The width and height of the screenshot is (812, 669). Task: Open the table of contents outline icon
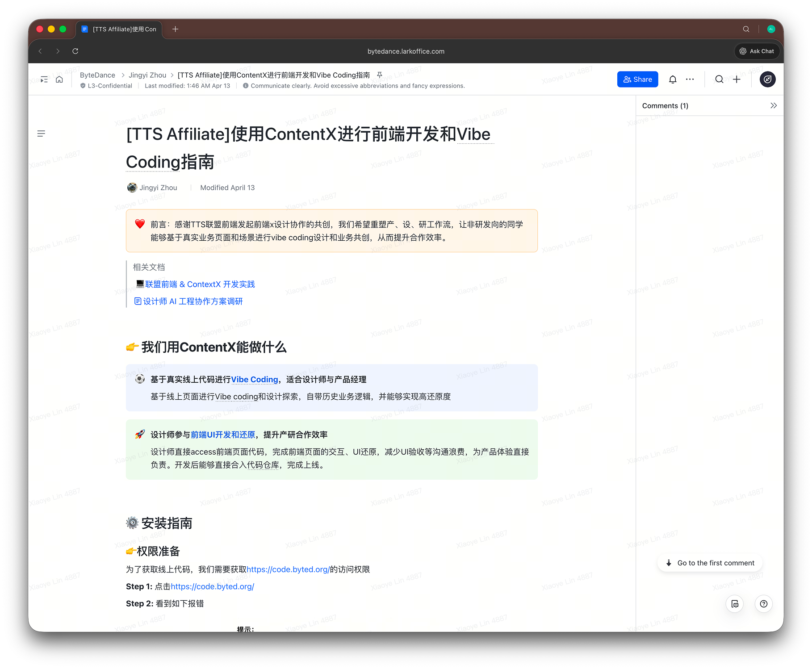click(41, 134)
